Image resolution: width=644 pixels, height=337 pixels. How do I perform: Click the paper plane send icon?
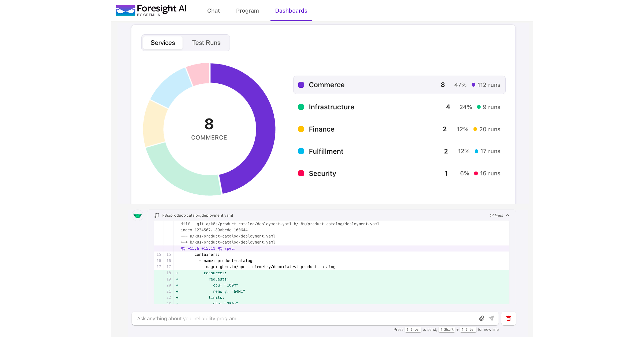click(x=491, y=318)
